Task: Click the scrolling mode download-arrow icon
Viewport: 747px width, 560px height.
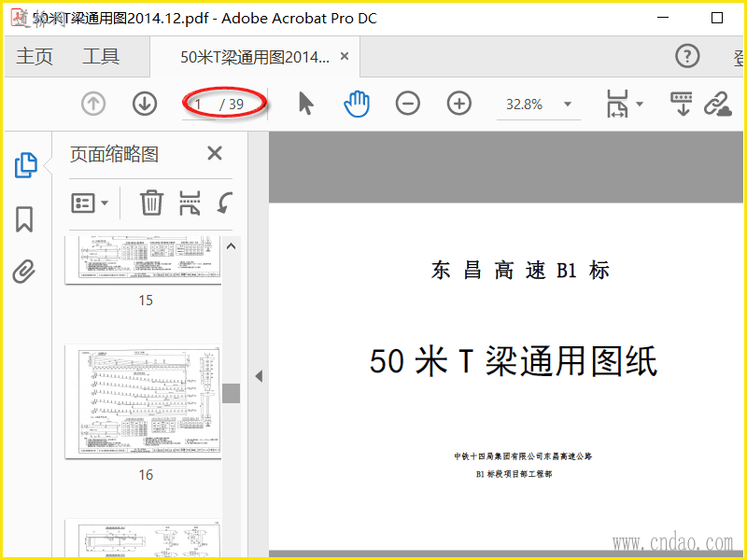Action: [682, 104]
